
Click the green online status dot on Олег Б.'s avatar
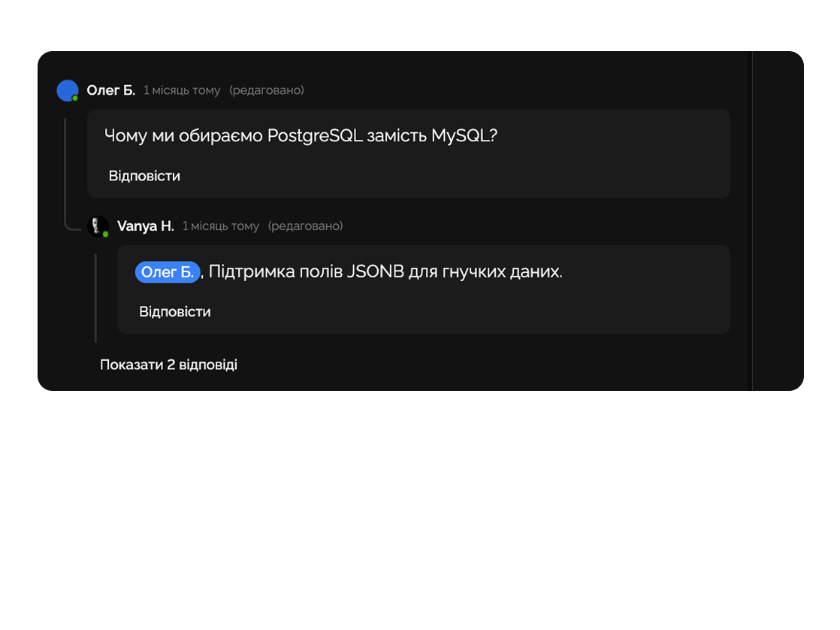click(x=75, y=98)
